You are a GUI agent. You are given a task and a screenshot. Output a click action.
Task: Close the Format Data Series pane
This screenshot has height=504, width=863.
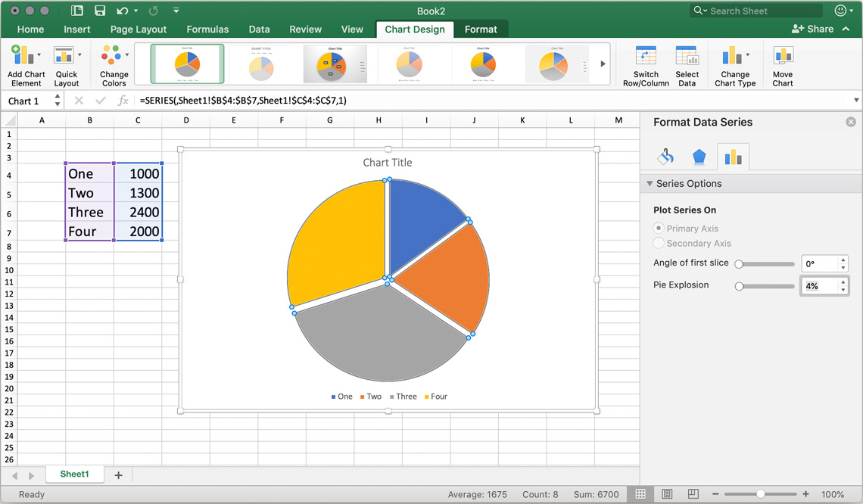coord(851,122)
